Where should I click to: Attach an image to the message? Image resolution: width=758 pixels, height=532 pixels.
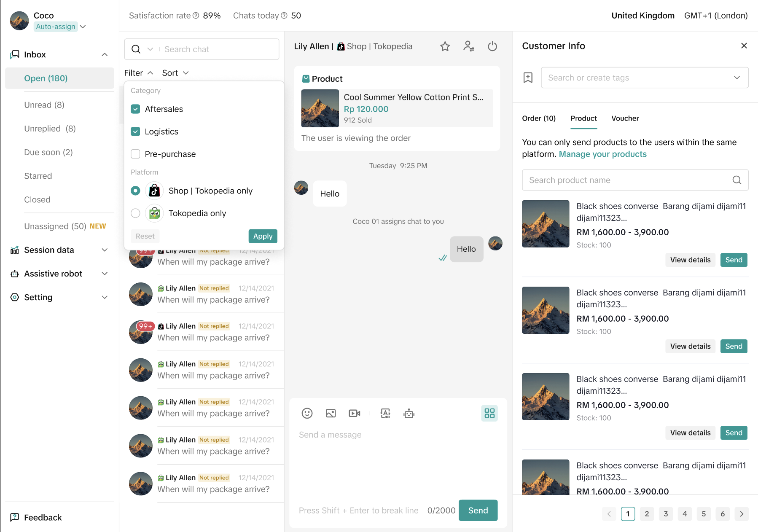pos(331,414)
